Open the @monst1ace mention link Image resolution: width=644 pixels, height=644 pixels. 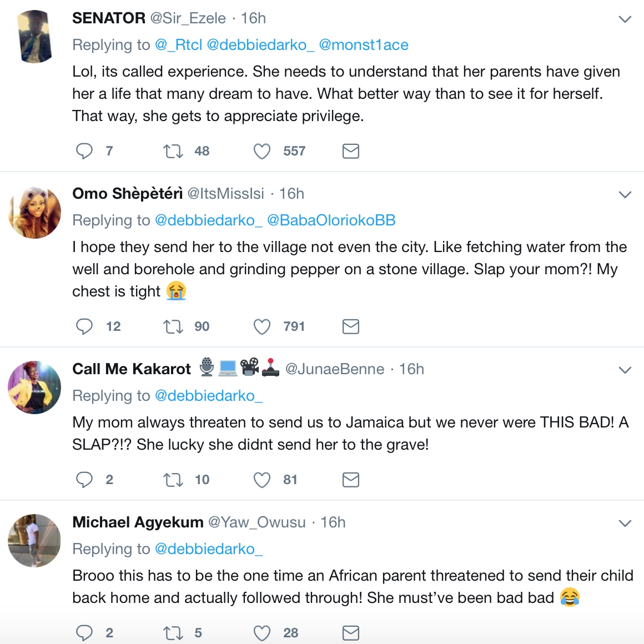363,45
